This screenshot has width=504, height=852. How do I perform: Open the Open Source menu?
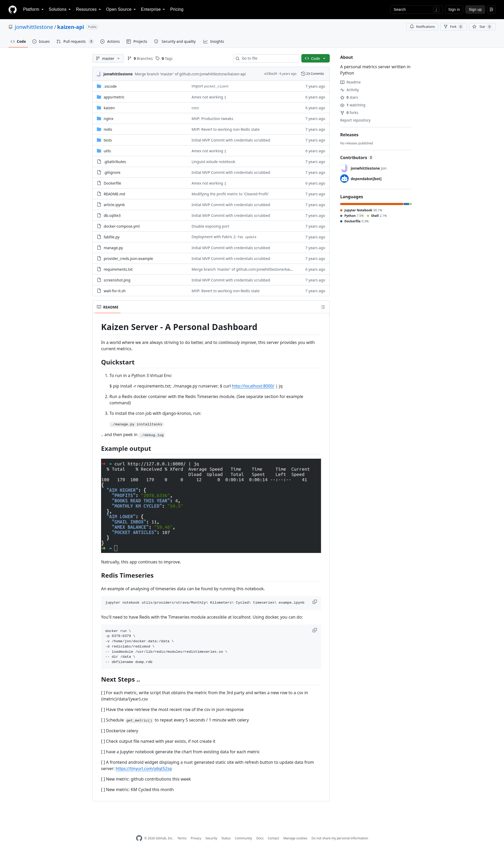coord(121,9)
